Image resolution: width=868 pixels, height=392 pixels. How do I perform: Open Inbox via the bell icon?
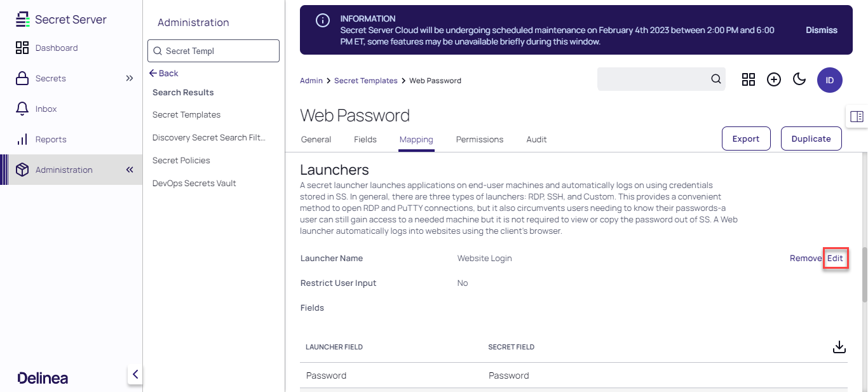pyautogui.click(x=22, y=109)
